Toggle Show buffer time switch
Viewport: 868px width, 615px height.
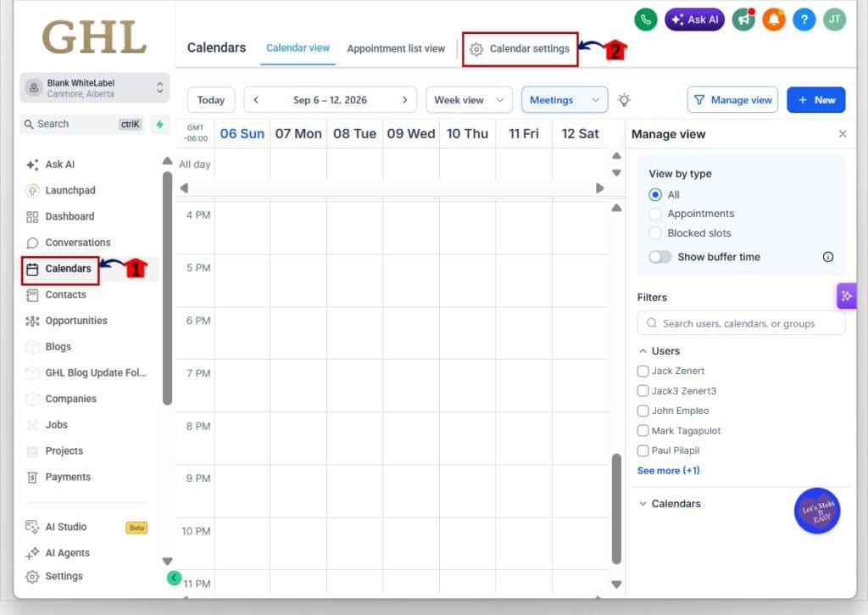pos(659,257)
